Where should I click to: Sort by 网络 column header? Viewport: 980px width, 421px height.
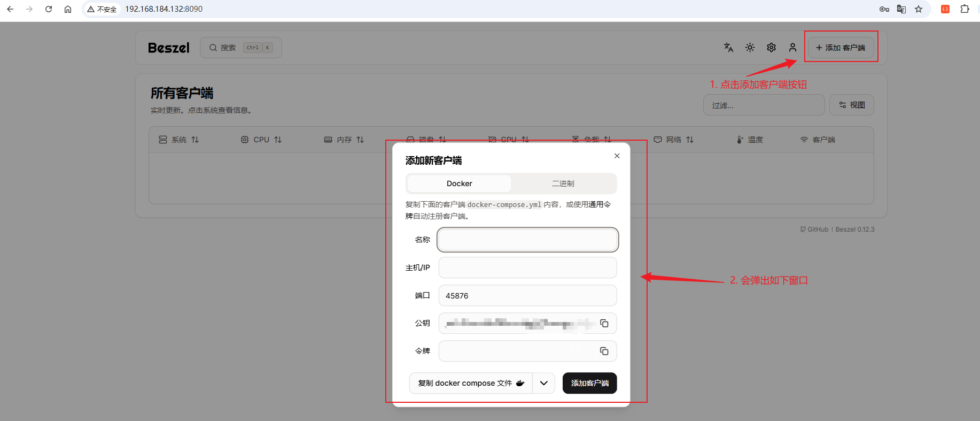[674, 140]
